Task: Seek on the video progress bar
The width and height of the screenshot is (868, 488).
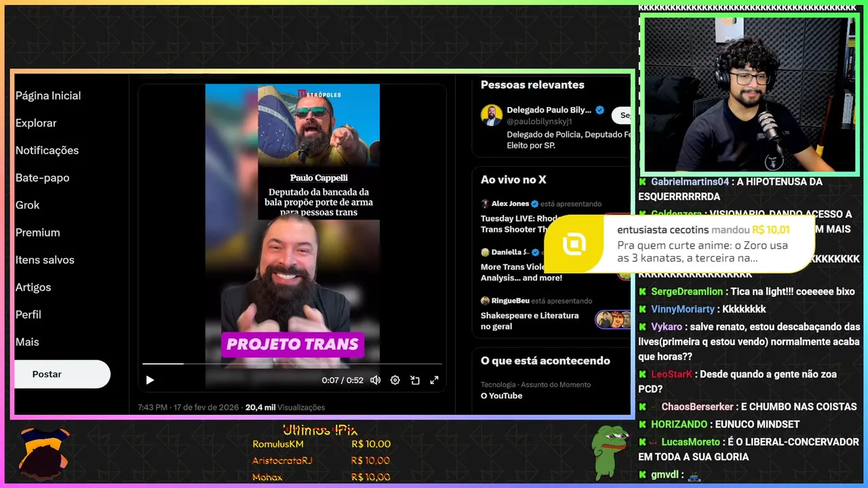Action: 292,364
